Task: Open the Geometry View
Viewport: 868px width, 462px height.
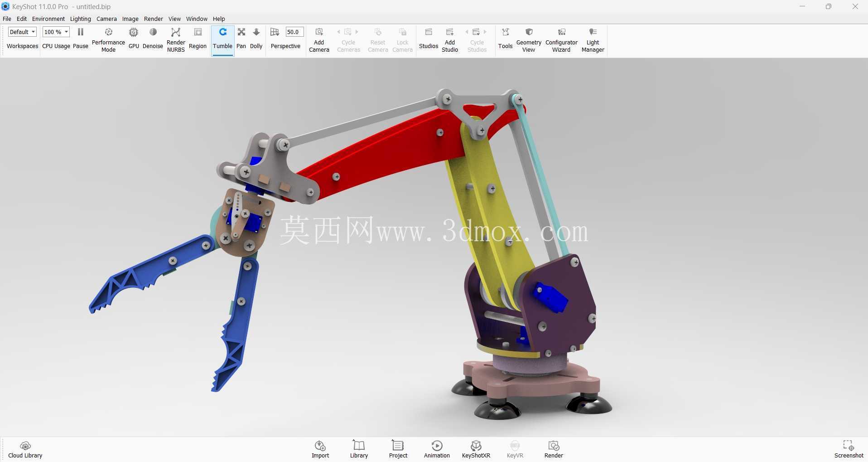Action: (529, 39)
